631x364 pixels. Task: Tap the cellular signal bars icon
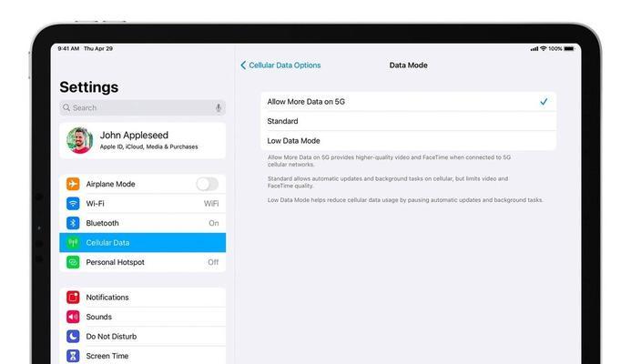(x=534, y=48)
